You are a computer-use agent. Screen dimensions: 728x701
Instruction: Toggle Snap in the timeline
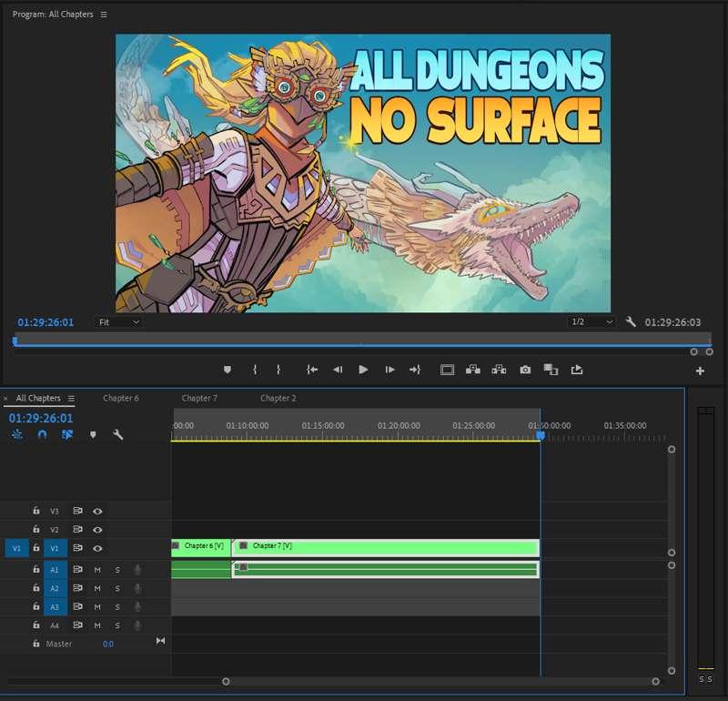(x=42, y=434)
